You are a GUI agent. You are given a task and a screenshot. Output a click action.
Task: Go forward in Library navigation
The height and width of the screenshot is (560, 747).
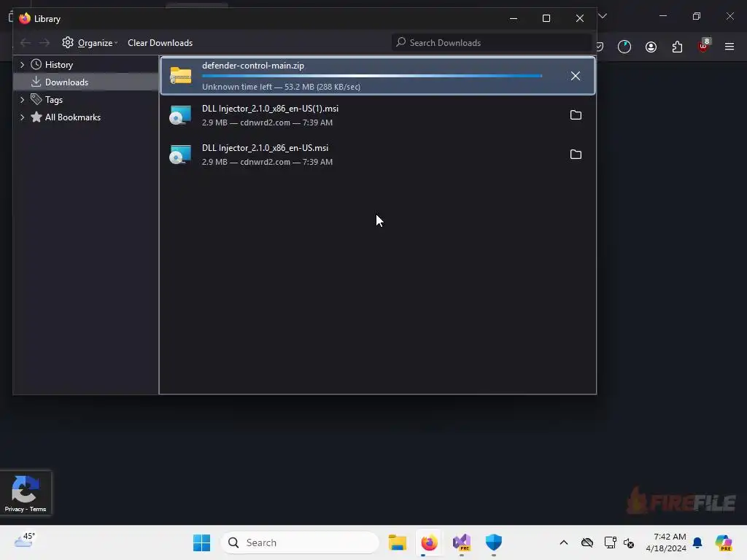click(44, 43)
